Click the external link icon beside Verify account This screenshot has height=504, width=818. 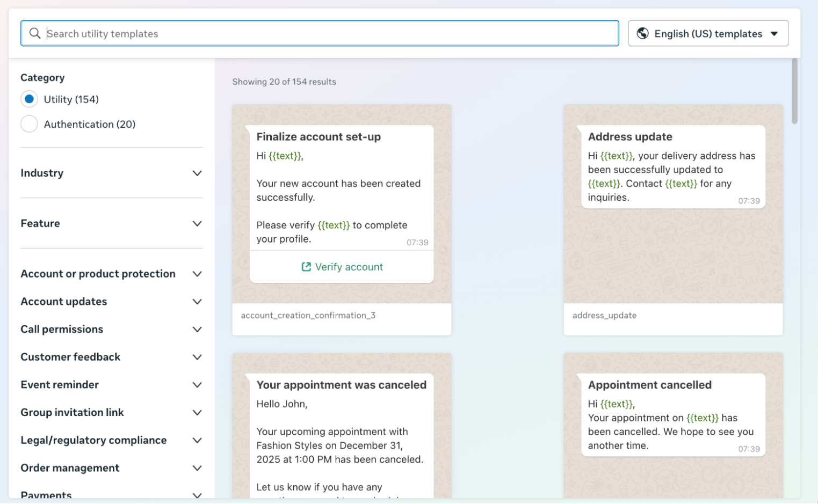[306, 267]
